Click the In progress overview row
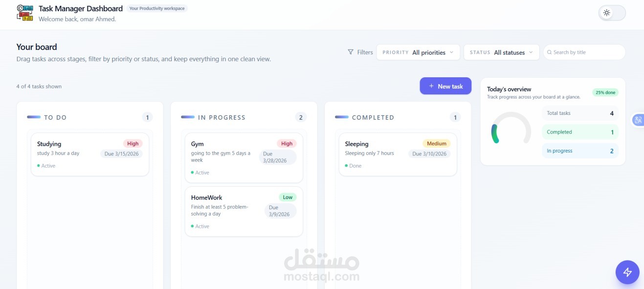The height and width of the screenshot is (289, 644). pyautogui.click(x=580, y=151)
